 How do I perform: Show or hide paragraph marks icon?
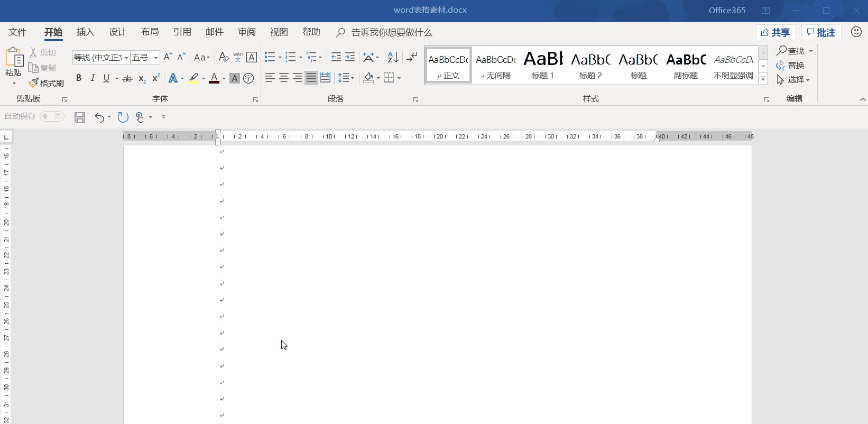pos(412,57)
